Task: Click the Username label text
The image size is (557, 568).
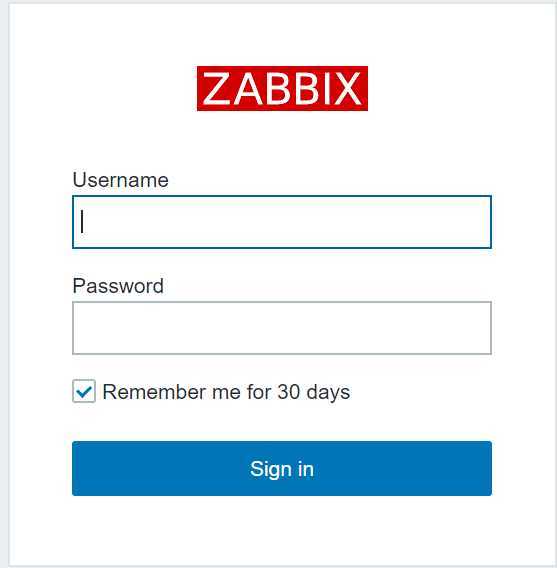Action: pos(121,180)
